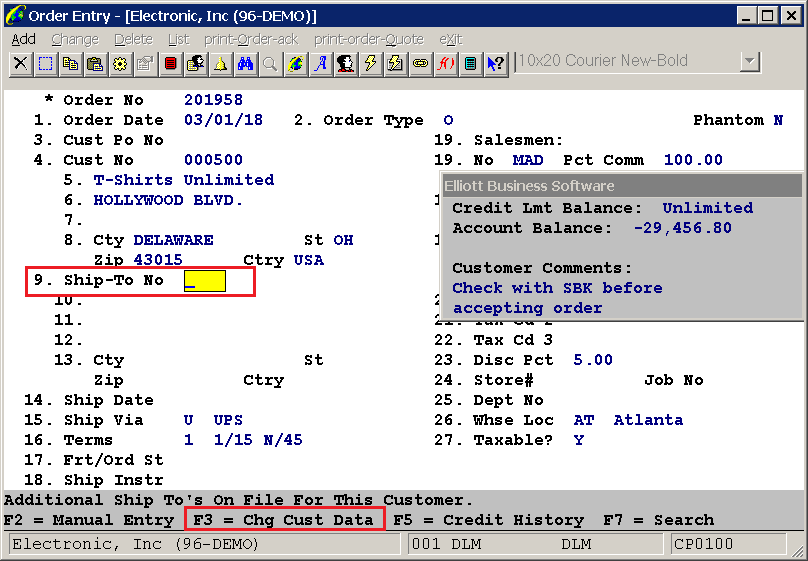The width and height of the screenshot is (808, 561).
Task: Click the person face toolbar icon
Action: [x=345, y=64]
